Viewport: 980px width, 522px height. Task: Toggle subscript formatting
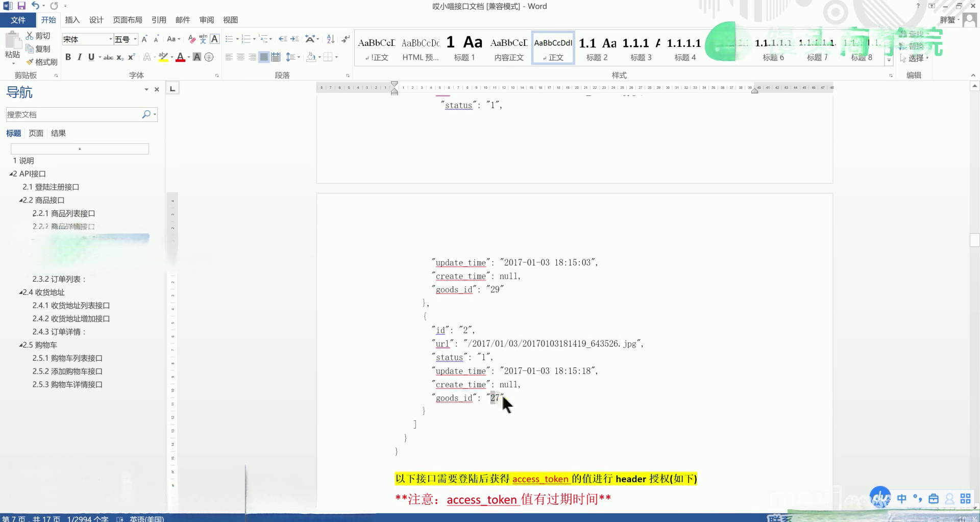click(120, 58)
